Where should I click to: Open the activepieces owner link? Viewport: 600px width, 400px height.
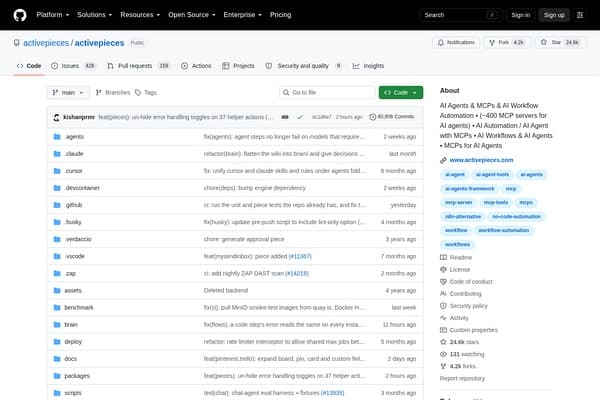46,43
